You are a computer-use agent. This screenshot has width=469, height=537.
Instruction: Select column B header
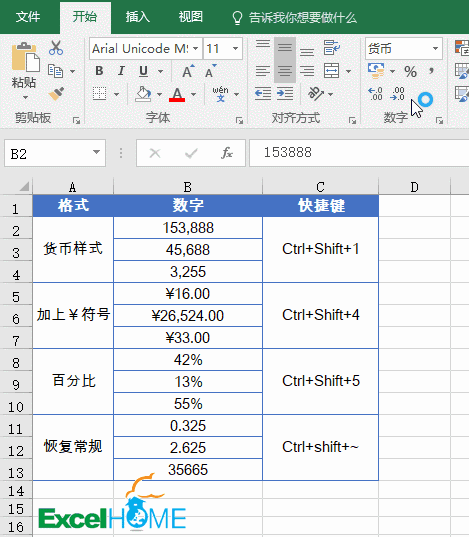188,187
